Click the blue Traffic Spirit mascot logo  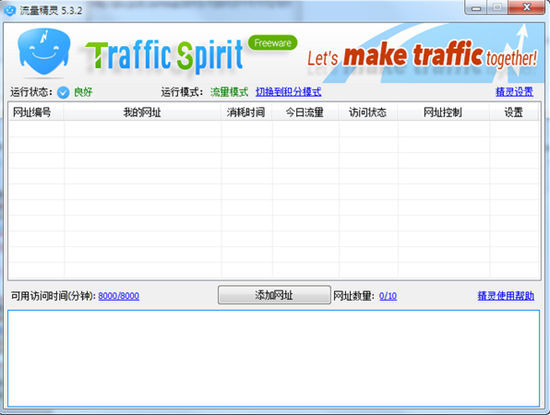[x=44, y=51]
